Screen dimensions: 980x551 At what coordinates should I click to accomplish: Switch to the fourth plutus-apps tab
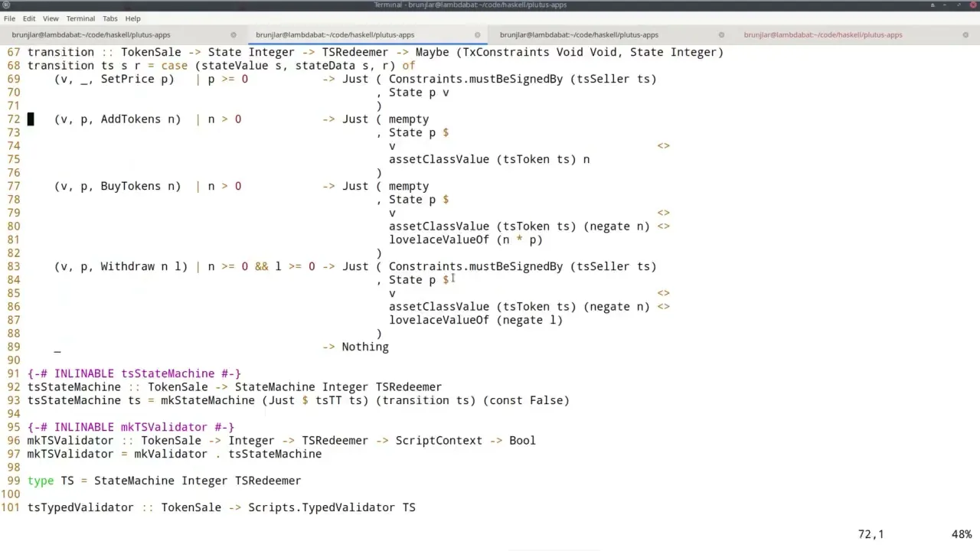click(x=823, y=34)
